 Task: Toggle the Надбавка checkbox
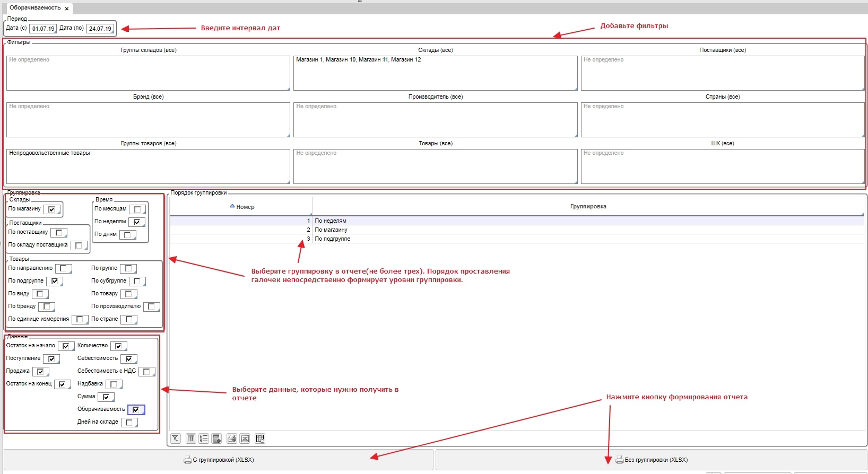(114, 384)
